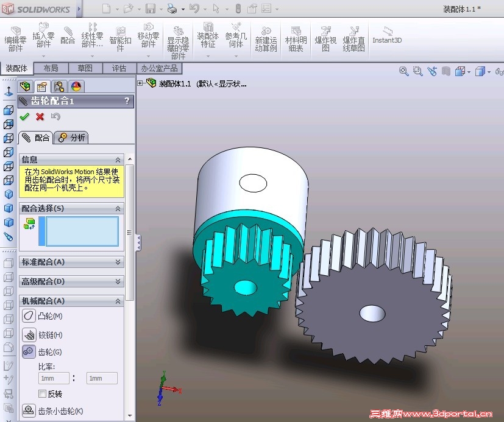Open help question mark for 齿轮配合1
This screenshot has width=504, height=422.
127,101
